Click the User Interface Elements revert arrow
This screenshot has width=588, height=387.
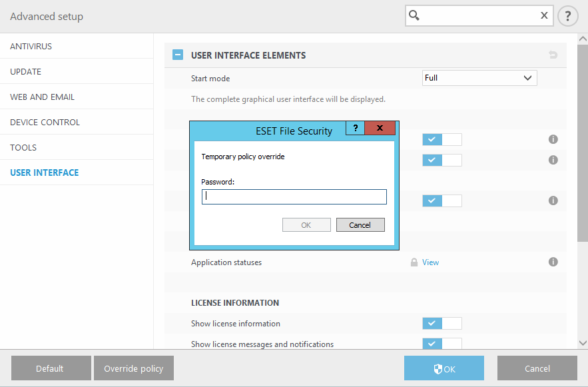[553, 55]
